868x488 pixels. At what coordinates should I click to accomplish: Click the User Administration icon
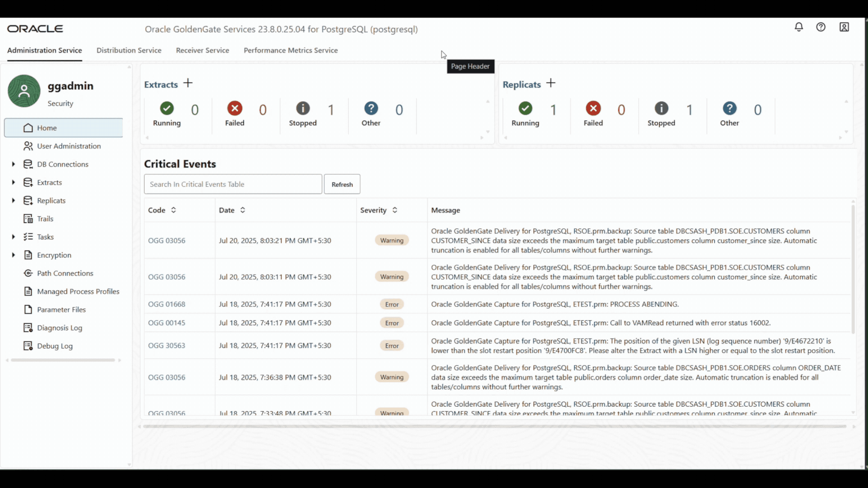point(28,146)
